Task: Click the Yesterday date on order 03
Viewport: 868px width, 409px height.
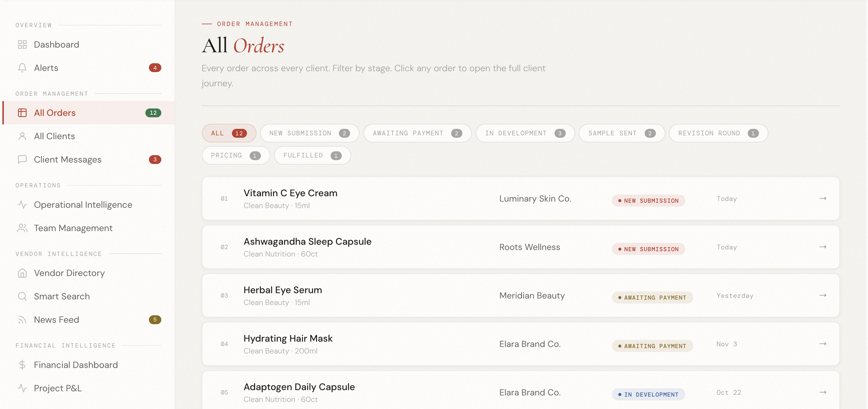Action: [734, 296]
